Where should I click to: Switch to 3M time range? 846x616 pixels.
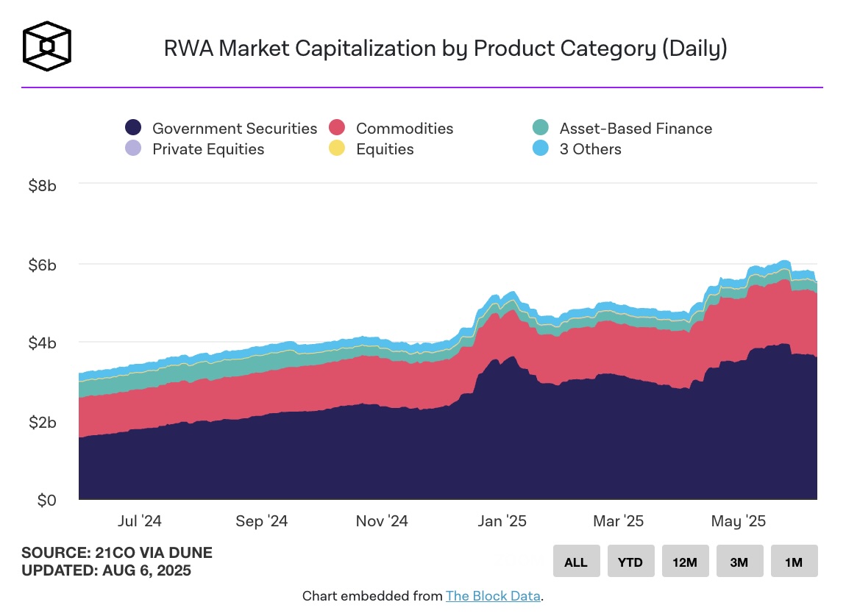coord(740,561)
